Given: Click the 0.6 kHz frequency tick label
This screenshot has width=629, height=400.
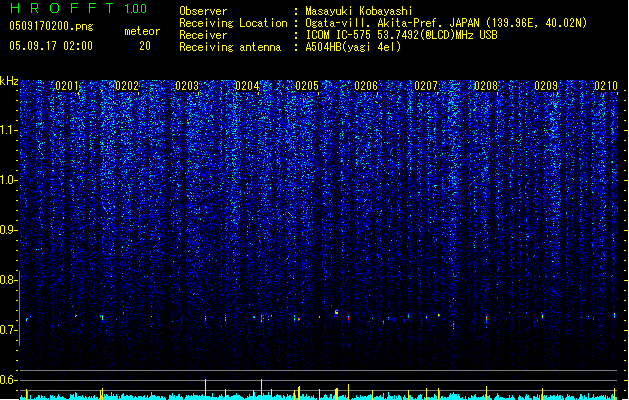Looking at the screenshot, I should [9, 380].
